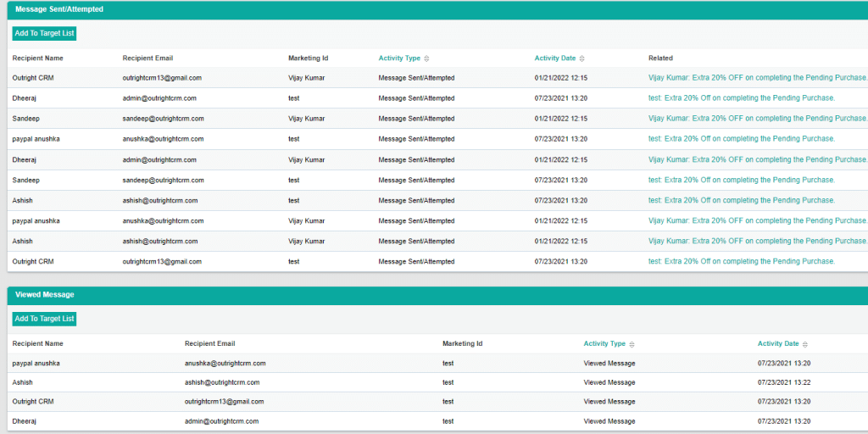This screenshot has height=434, width=868.
Task: Click Add To Target List in Message Sent/Attempted panel
Action: coord(44,33)
